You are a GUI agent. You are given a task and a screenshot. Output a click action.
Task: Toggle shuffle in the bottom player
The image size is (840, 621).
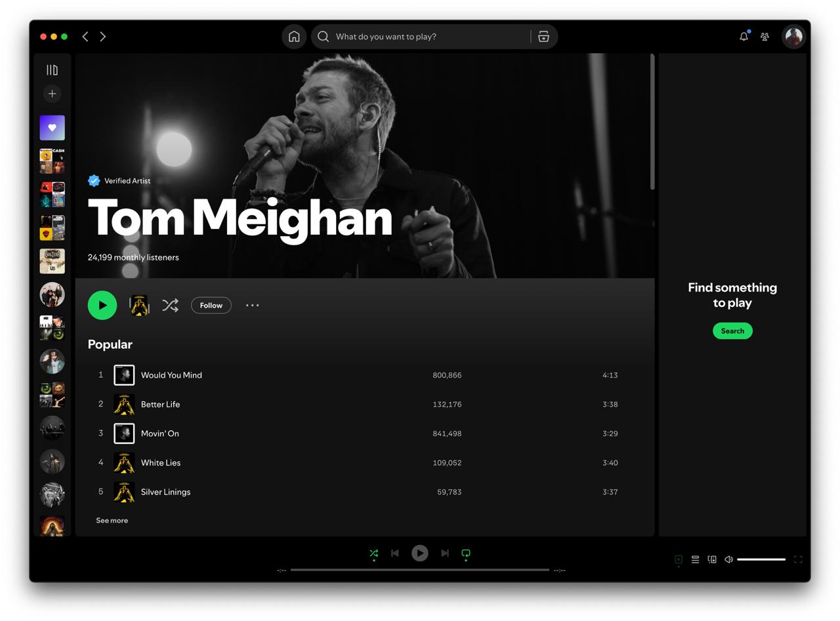point(374,553)
